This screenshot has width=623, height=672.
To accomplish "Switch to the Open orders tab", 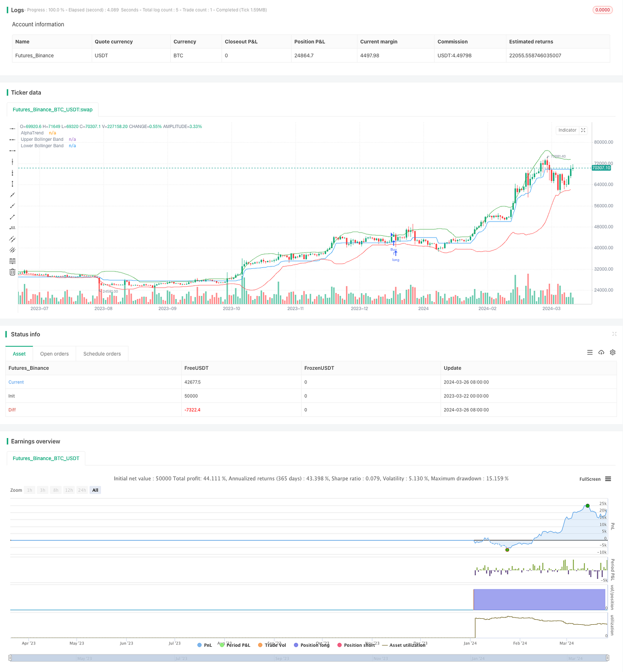I will 54,353.
